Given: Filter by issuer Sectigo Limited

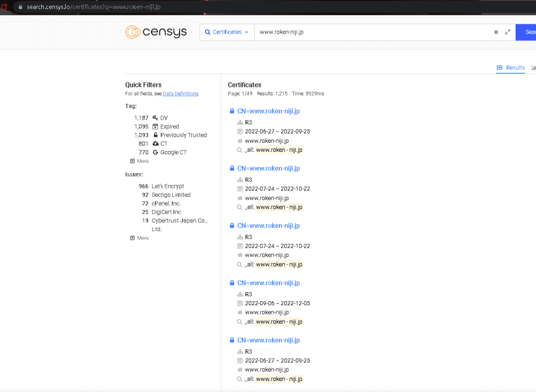Looking at the screenshot, I should (171, 195).
